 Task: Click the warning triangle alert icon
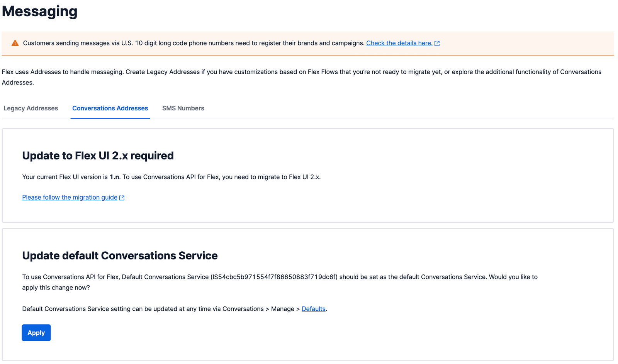pos(15,43)
